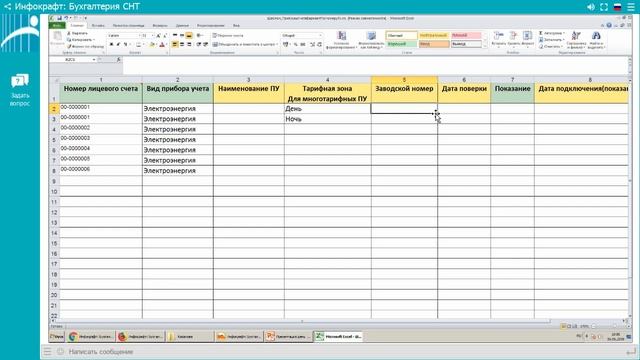Apply the yellow Neutral cell style

point(433,36)
